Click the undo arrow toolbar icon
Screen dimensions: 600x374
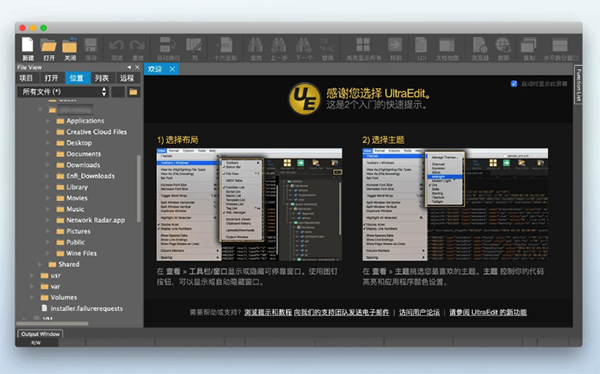[x=116, y=49]
